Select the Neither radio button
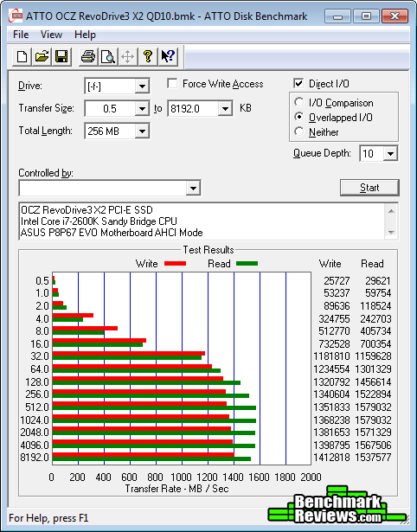Image resolution: width=417 pixels, height=532 pixels. [299, 131]
